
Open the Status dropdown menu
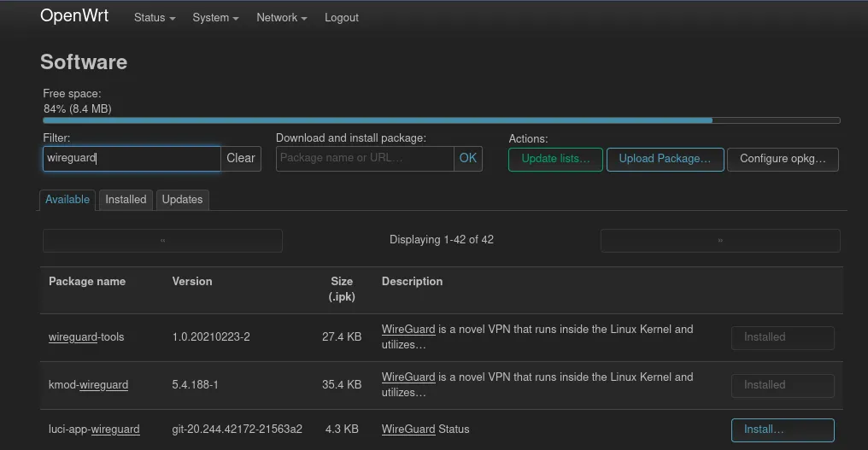point(154,18)
